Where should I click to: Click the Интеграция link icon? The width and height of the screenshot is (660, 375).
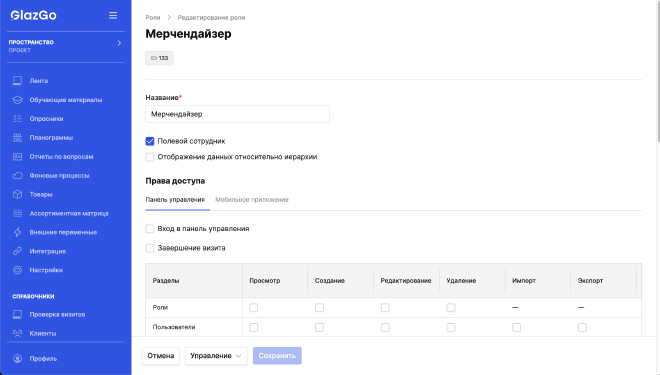pos(17,251)
